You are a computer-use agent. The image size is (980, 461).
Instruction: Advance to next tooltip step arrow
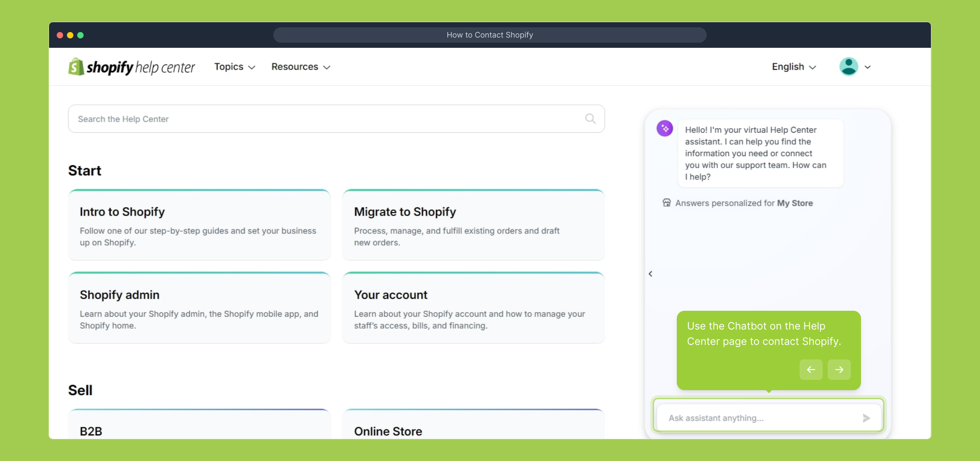[839, 370]
